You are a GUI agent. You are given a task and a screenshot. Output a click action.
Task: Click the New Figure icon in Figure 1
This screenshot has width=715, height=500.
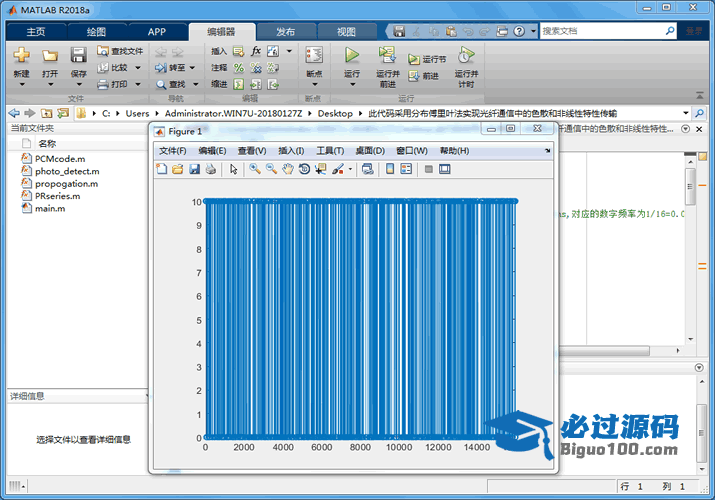tap(161, 169)
